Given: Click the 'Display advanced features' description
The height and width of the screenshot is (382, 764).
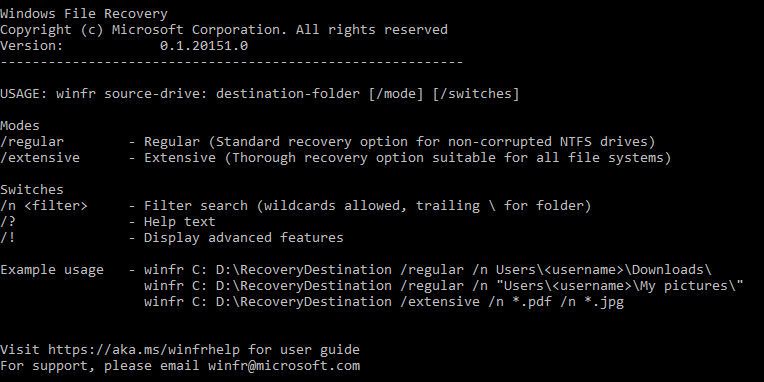Looking at the screenshot, I should (x=244, y=238).
